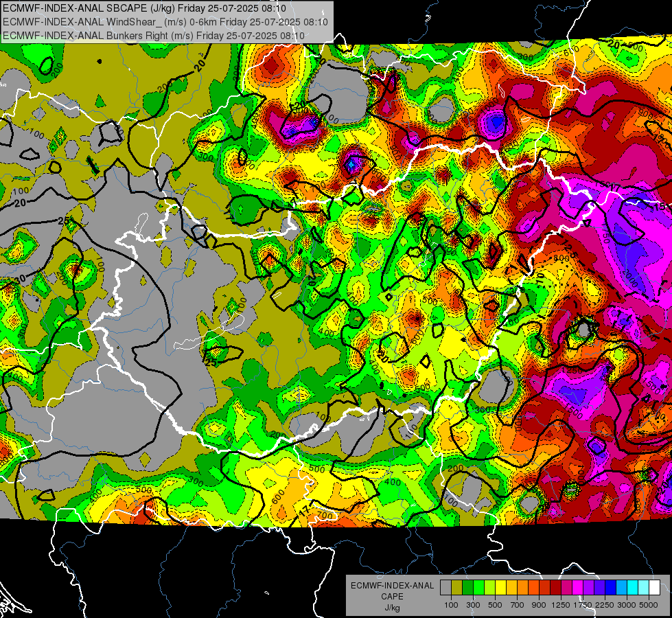Click the 1250 legend tick label
Image resolution: width=672 pixels, height=618 pixels.
tap(561, 605)
